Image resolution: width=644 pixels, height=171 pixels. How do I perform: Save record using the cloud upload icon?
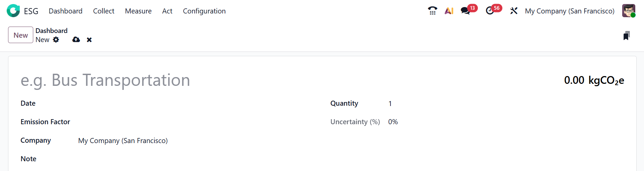click(x=76, y=40)
